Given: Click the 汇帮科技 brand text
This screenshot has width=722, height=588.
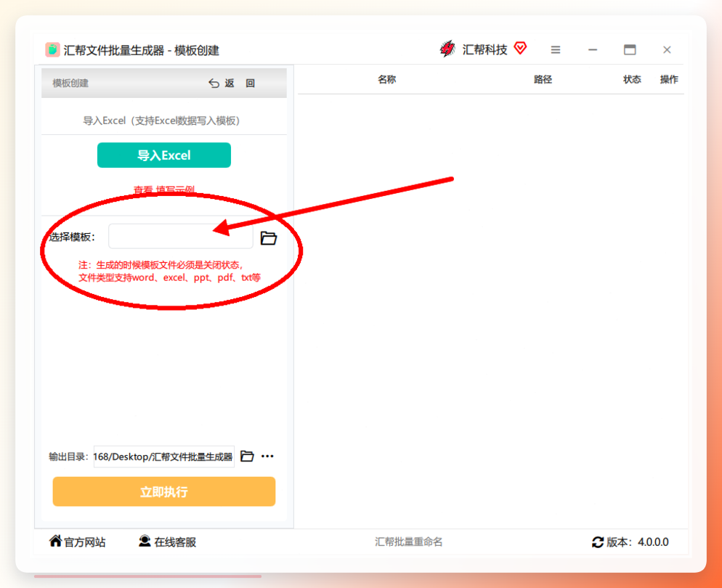Looking at the screenshot, I should pos(484,49).
